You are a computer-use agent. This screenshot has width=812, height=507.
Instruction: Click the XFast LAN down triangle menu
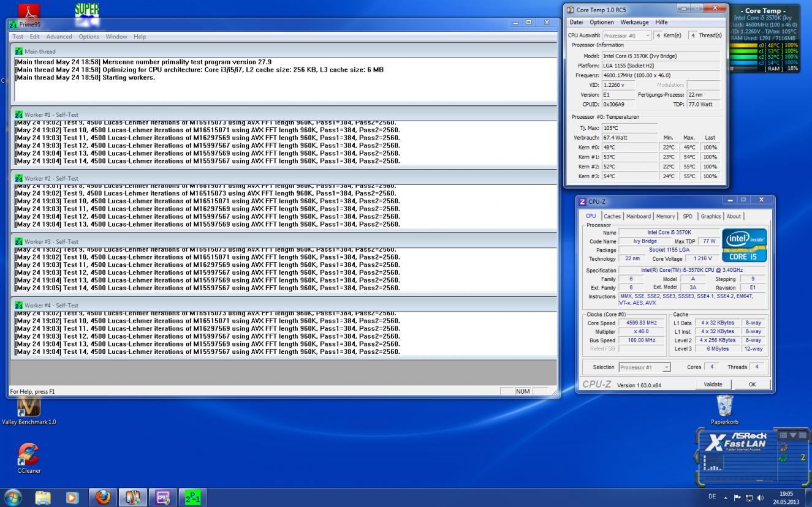click(x=792, y=435)
